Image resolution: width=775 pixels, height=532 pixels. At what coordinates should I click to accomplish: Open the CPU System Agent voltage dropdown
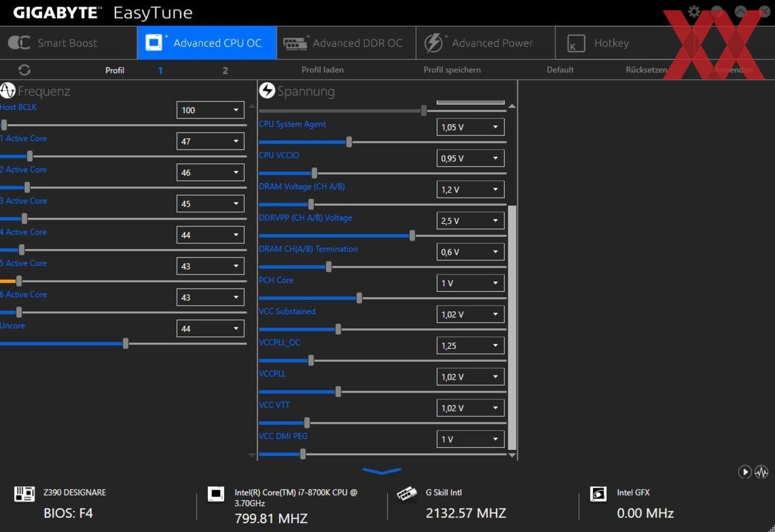coord(470,127)
